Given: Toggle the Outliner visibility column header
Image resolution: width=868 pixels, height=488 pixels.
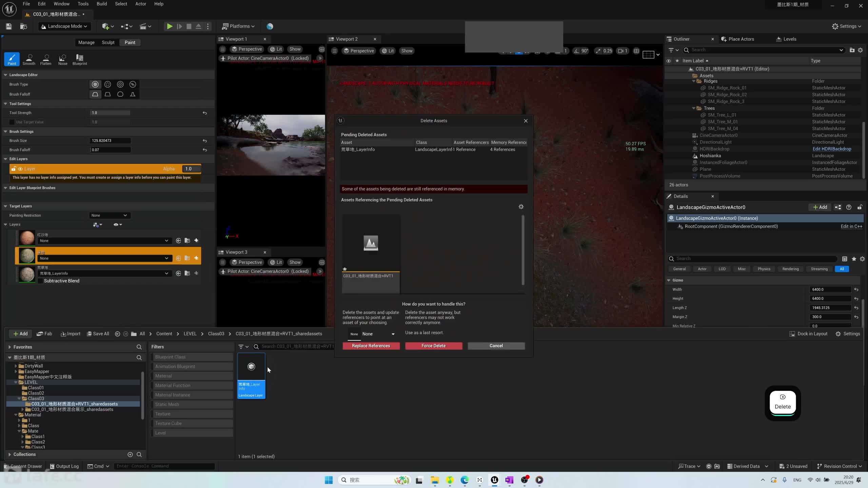Looking at the screenshot, I should (669, 61).
